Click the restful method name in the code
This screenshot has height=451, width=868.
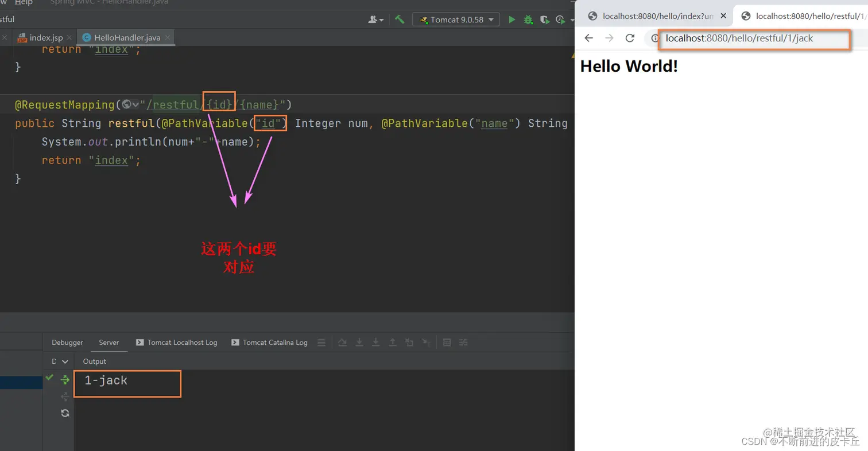(131, 123)
